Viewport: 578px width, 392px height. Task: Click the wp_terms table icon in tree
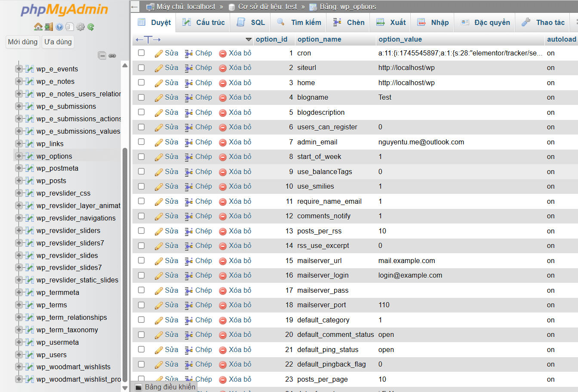pyautogui.click(x=30, y=305)
